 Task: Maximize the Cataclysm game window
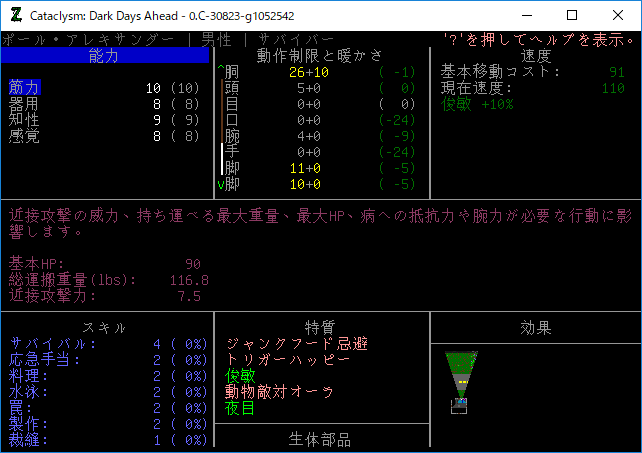[572, 15]
